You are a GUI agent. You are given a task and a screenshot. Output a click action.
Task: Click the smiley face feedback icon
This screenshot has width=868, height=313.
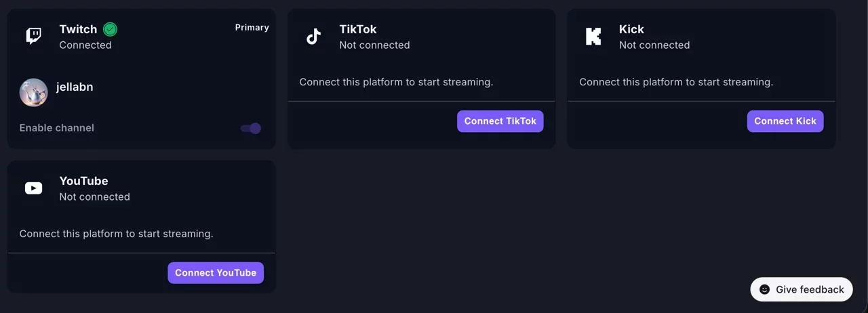[764, 289]
